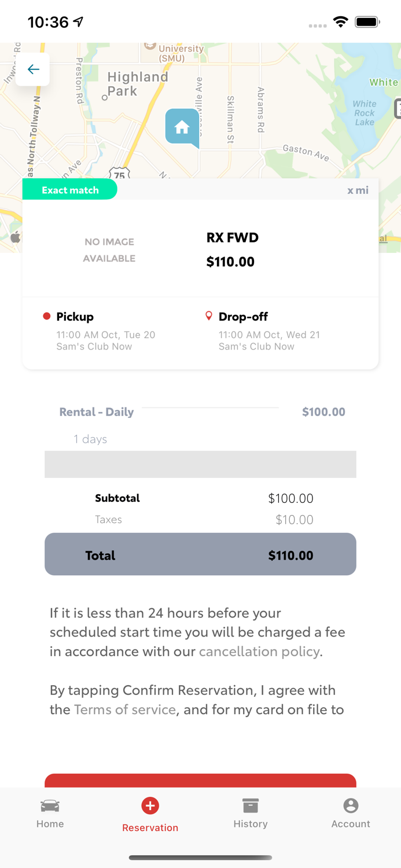Open the cancellation policy link
Screen dimensions: 401x868
point(259,652)
